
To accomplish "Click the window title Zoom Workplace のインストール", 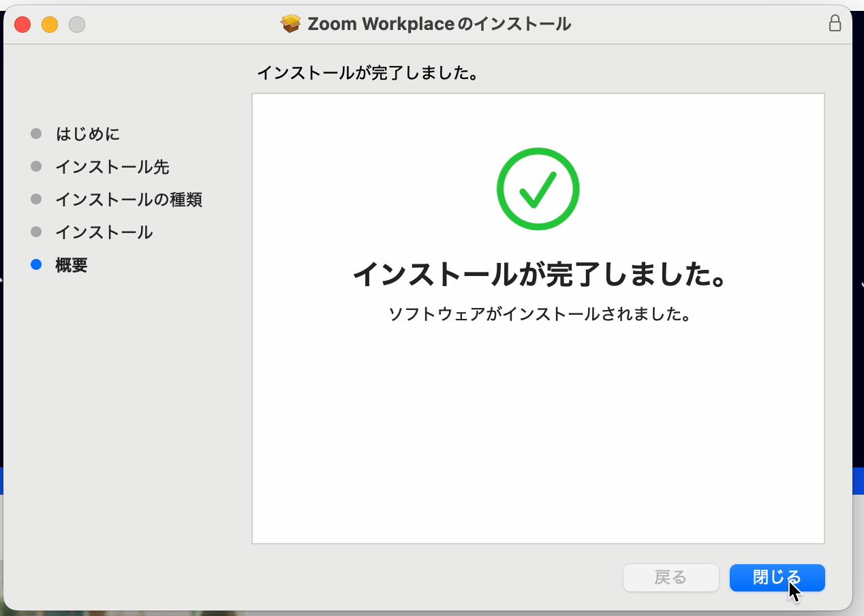I will click(x=439, y=25).
